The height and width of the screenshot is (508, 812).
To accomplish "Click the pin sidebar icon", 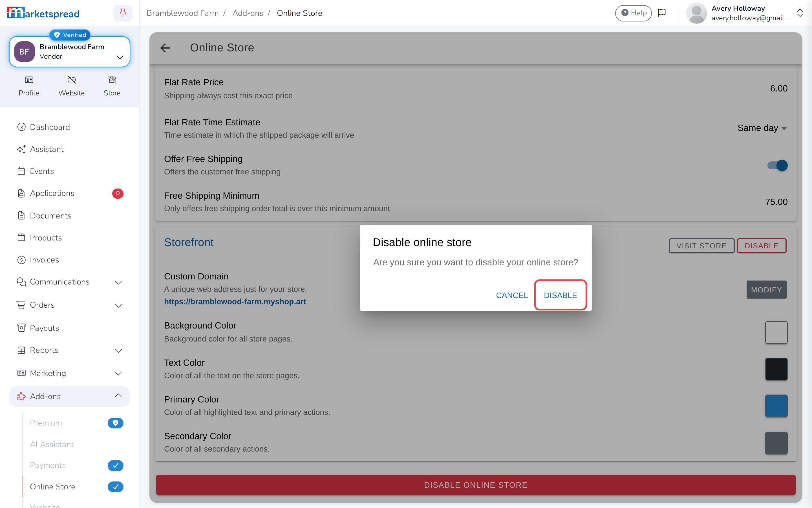I will [x=123, y=13].
